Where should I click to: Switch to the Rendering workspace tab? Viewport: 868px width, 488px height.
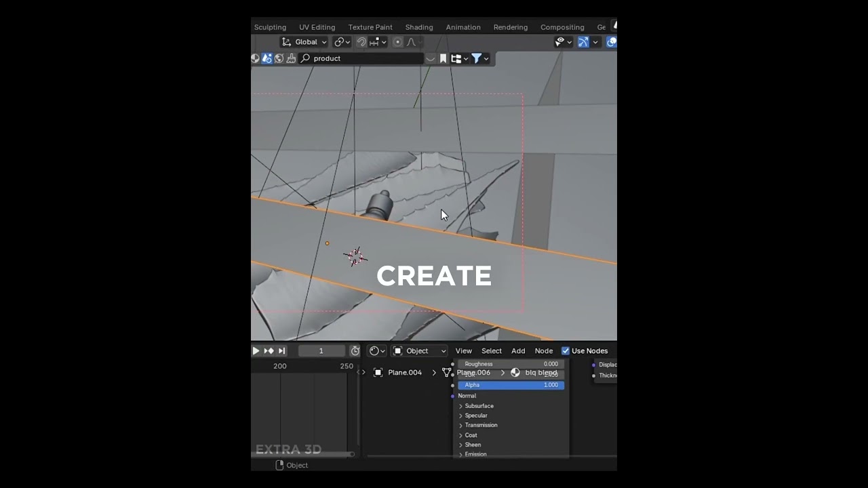click(511, 27)
